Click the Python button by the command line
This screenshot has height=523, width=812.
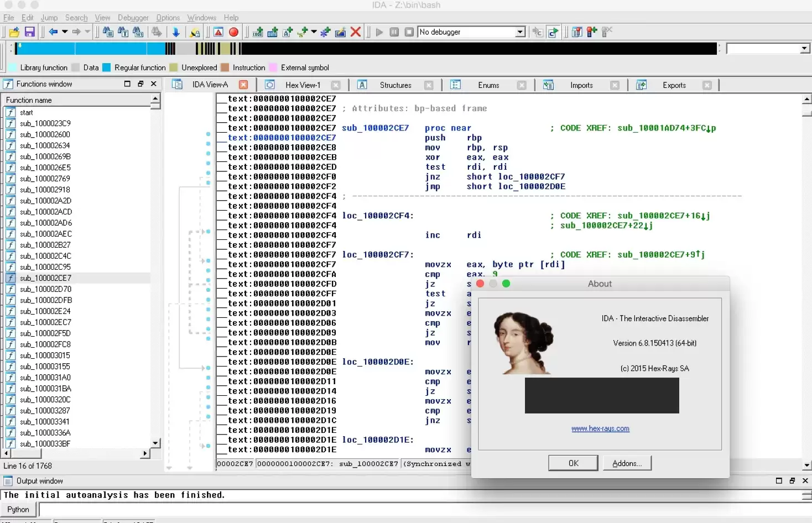18,510
